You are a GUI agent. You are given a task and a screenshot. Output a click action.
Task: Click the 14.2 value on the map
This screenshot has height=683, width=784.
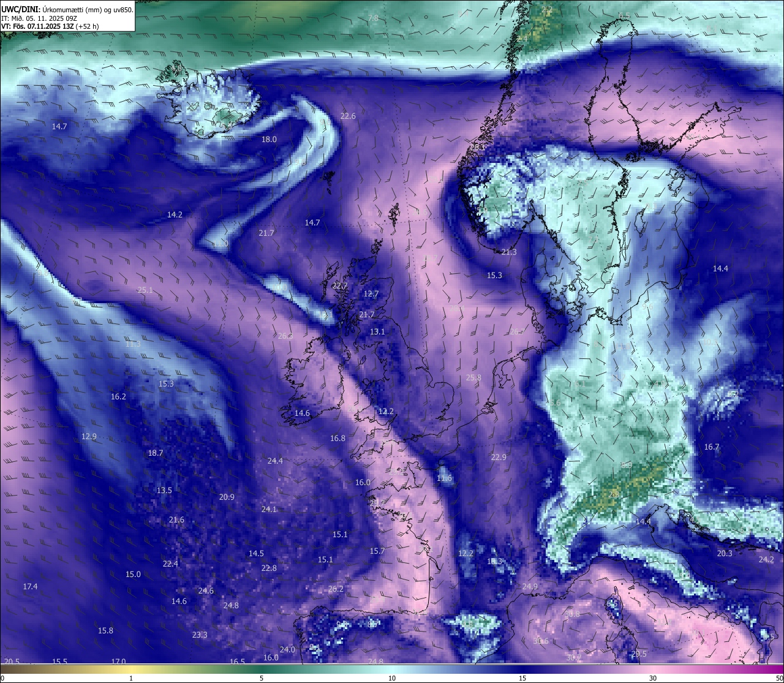175,214
